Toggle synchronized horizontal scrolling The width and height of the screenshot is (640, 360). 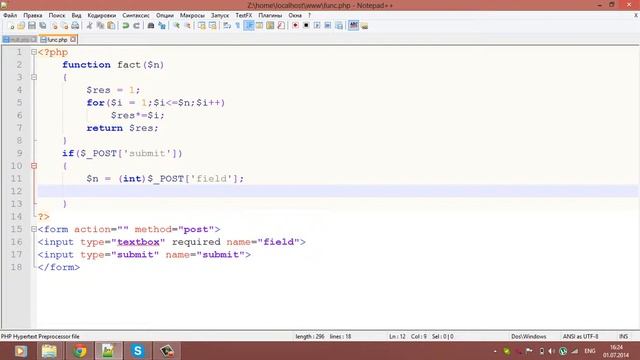click(212, 26)
